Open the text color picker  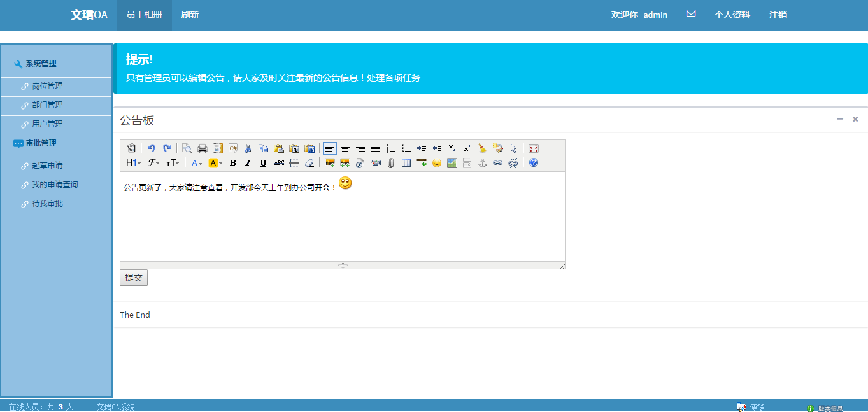[x=196, y=163]
